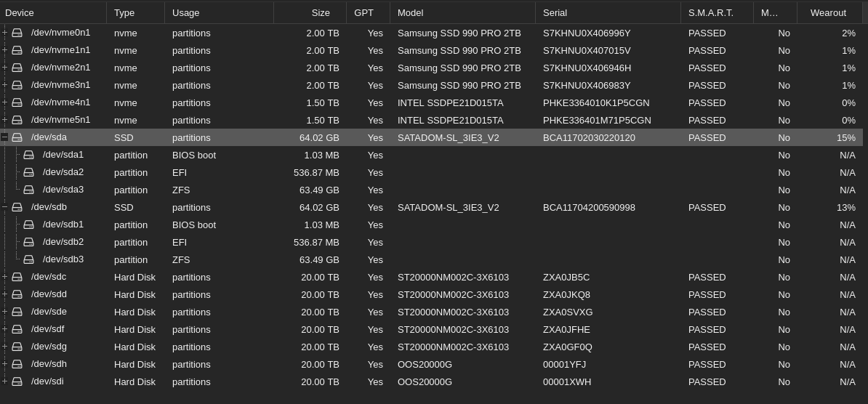Click the partition icon for /dev/sdb1
Screen dimensions: 868x404
coord(29,225)
